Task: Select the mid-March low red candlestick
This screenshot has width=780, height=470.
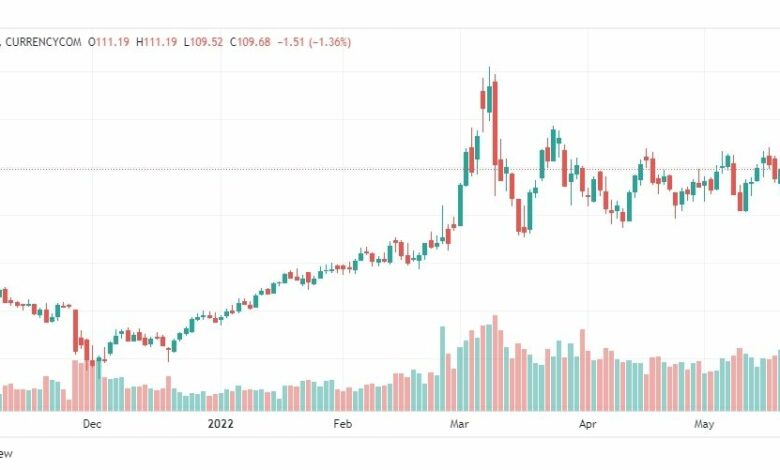Action: tap(519, 216)
